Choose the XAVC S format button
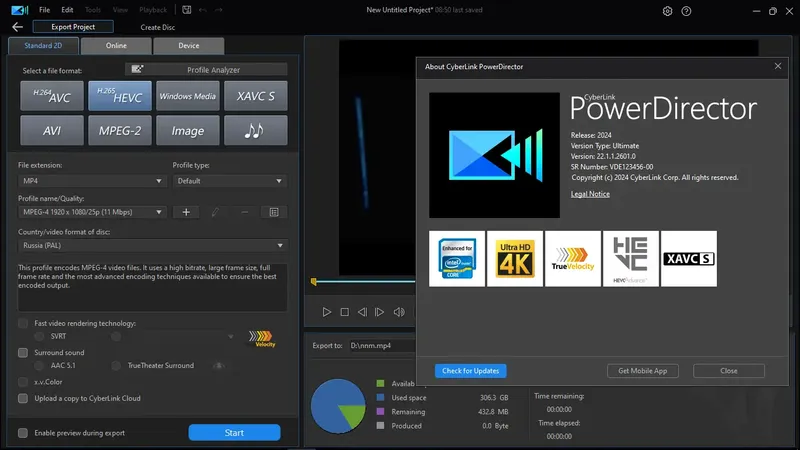This screenshot has height=450, width=800. 256,96
